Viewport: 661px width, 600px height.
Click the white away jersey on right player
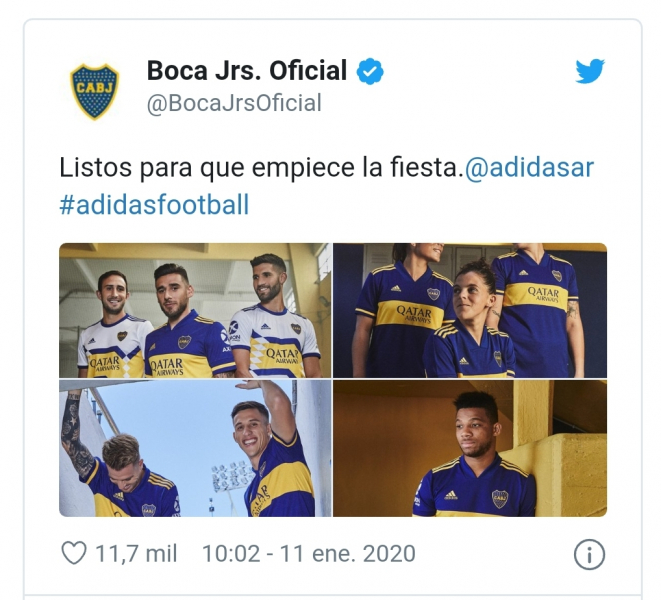point(274,342)
